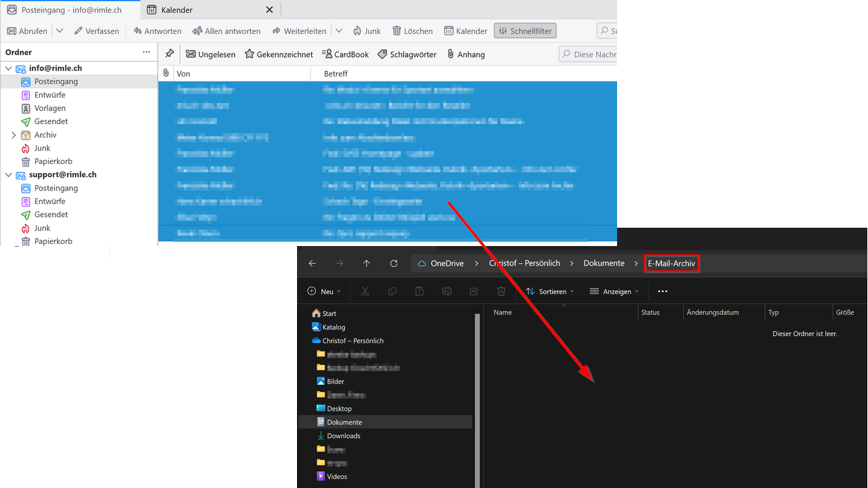Screen dimensions: 868x488
Task: Toggle the Ungelesen unread filter
Action: [211, 54]
